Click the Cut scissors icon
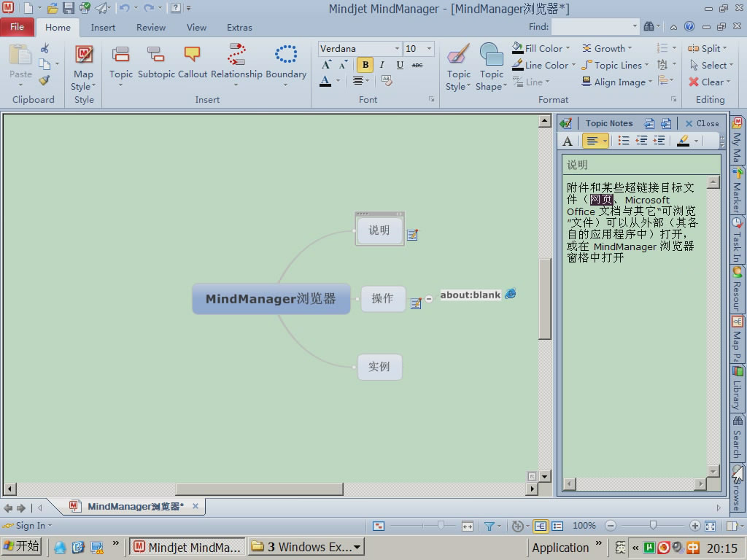Screen dimensions: 747x560 [44, 48]
